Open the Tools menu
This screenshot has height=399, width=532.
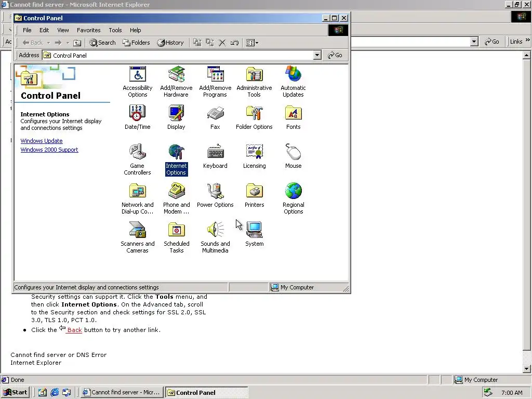pyautogui.click(x=115, y=30)
